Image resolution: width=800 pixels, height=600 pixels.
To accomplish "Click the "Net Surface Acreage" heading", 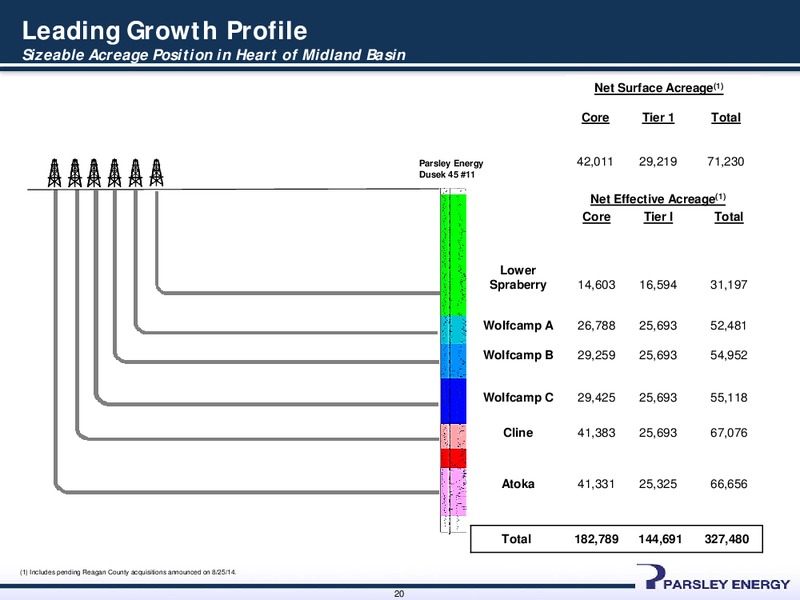I will 659,88.
